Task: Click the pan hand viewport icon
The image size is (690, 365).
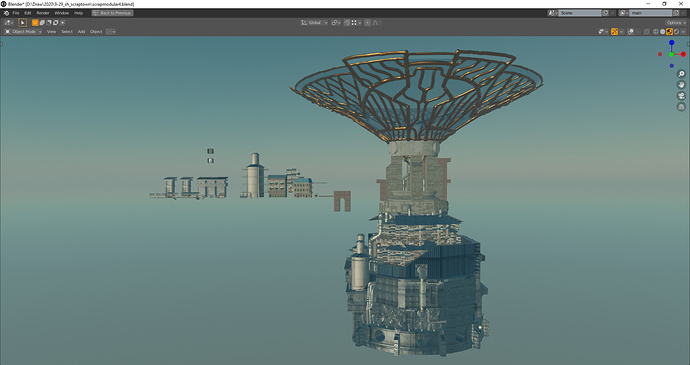Action: [681, 85]
